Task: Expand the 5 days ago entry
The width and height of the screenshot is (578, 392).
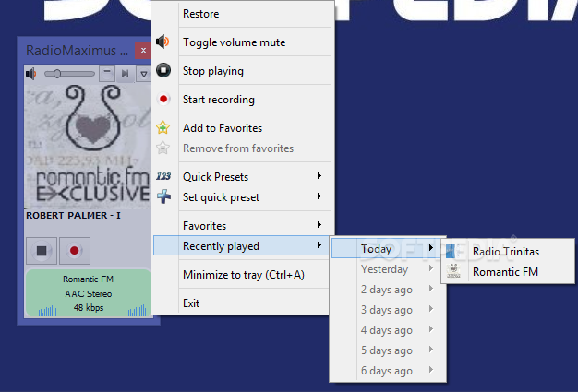Action: pos(388,350)
